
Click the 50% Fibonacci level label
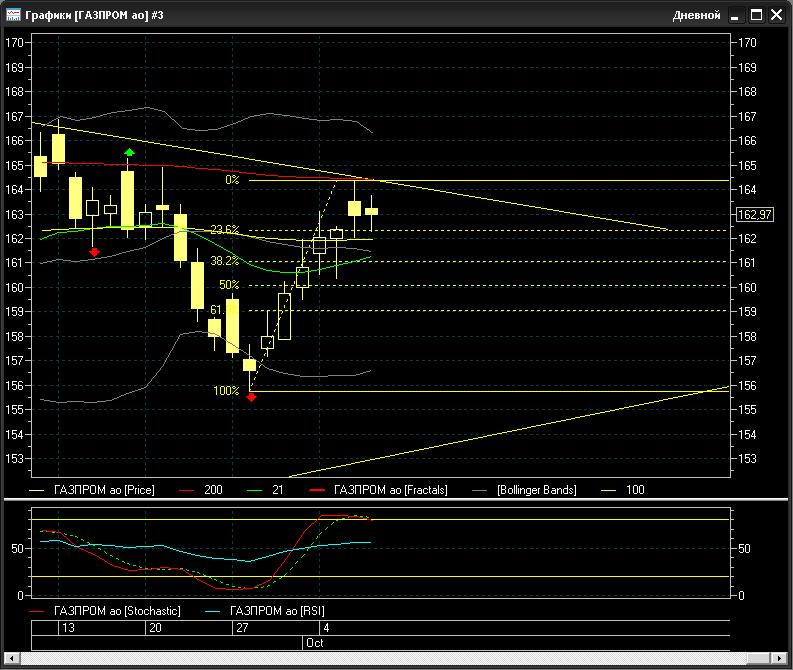[x=229, y=285]
